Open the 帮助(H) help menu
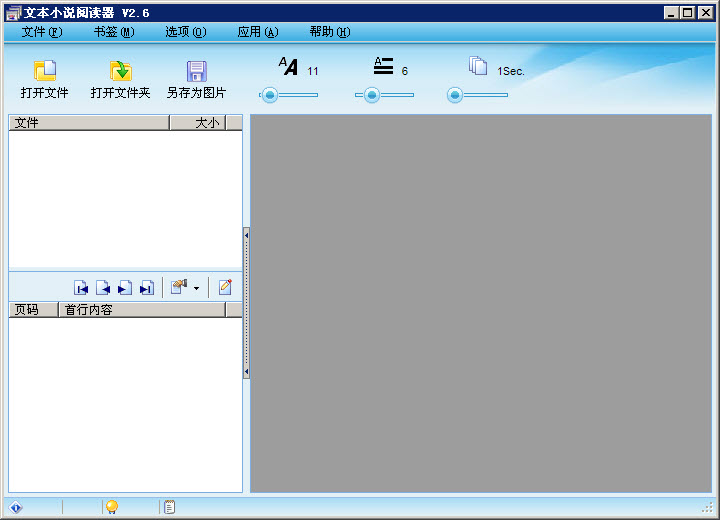 [329, 32]
